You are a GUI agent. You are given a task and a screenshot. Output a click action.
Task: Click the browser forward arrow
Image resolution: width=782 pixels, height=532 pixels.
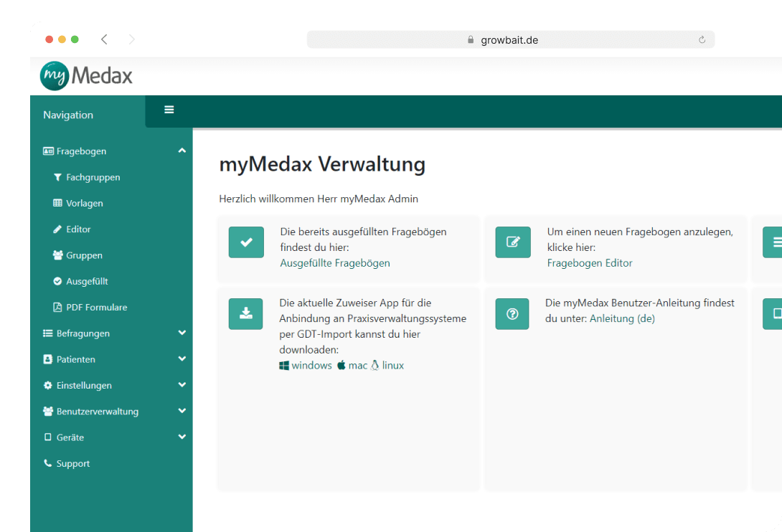coord(132,39)
